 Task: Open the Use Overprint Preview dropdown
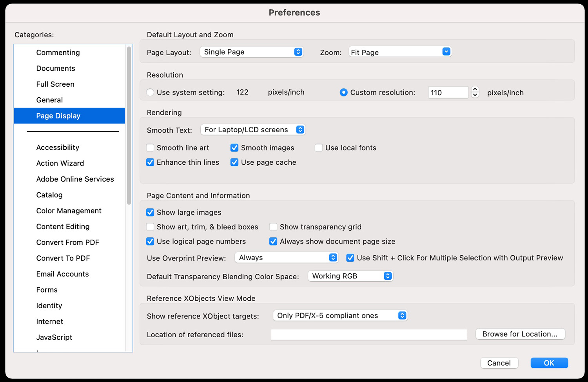[x=286, y=258]
